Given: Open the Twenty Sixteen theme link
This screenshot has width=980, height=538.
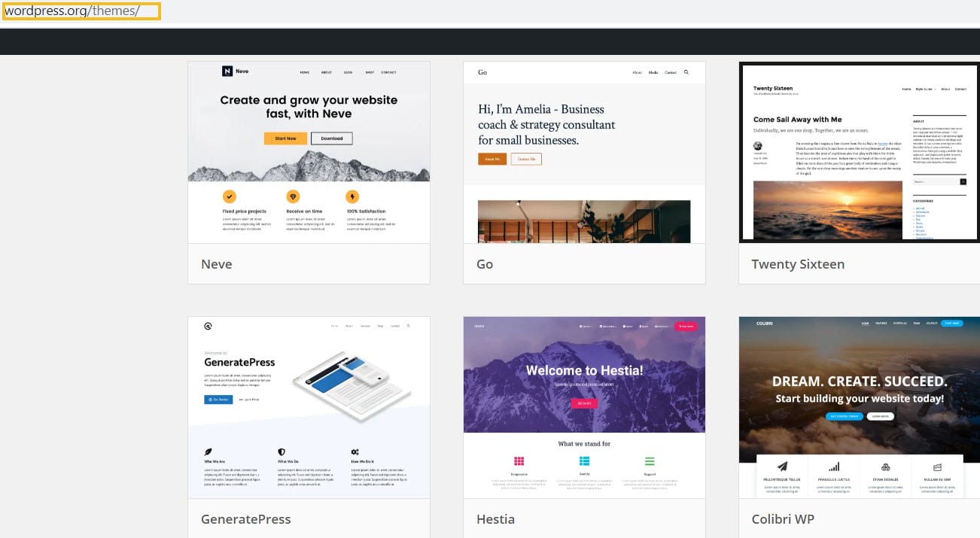Looking at the screenshot, I should (x=798, y=263).
